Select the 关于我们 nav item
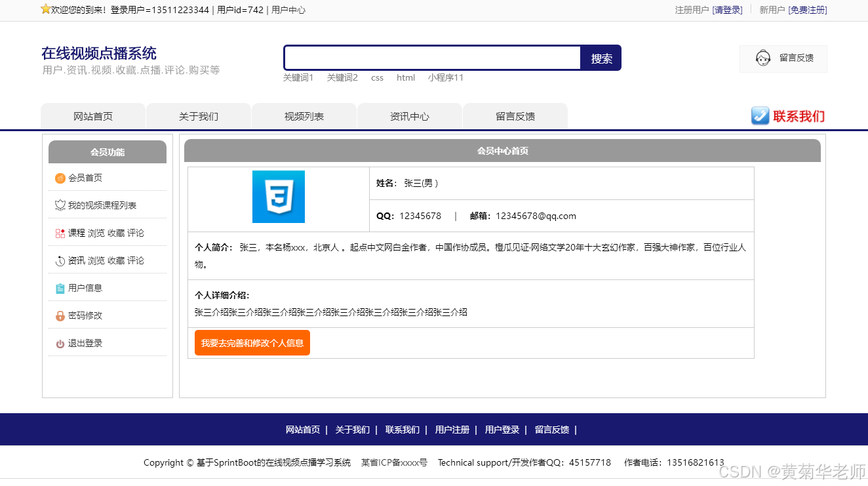Screen dimensions: 868x486 pyautogui.click(x=198, y=115)
